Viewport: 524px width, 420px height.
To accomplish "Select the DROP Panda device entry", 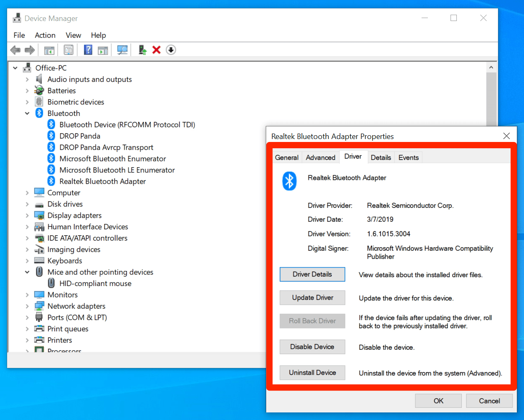I will 80,136.
